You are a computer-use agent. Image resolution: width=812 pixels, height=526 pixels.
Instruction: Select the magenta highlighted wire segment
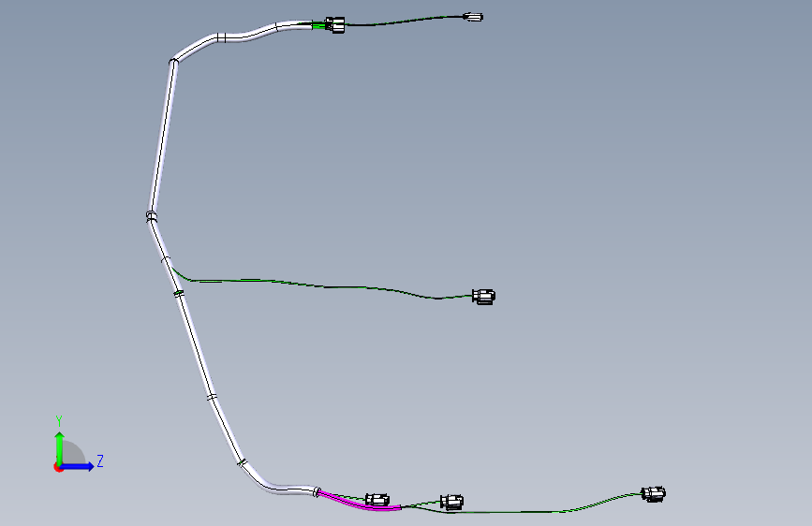[360, 503]
